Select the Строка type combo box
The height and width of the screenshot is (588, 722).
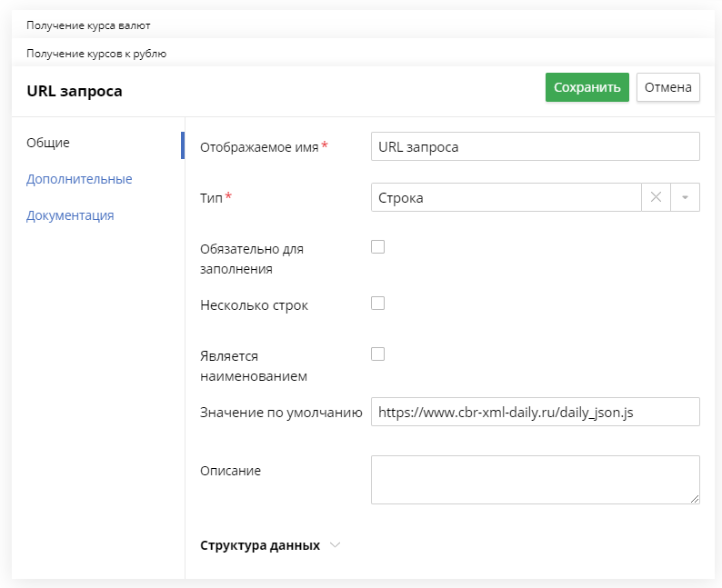click(506, 197)
